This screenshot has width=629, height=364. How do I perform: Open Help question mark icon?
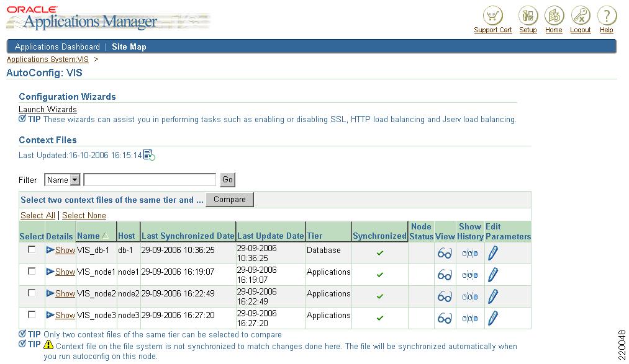607,16
